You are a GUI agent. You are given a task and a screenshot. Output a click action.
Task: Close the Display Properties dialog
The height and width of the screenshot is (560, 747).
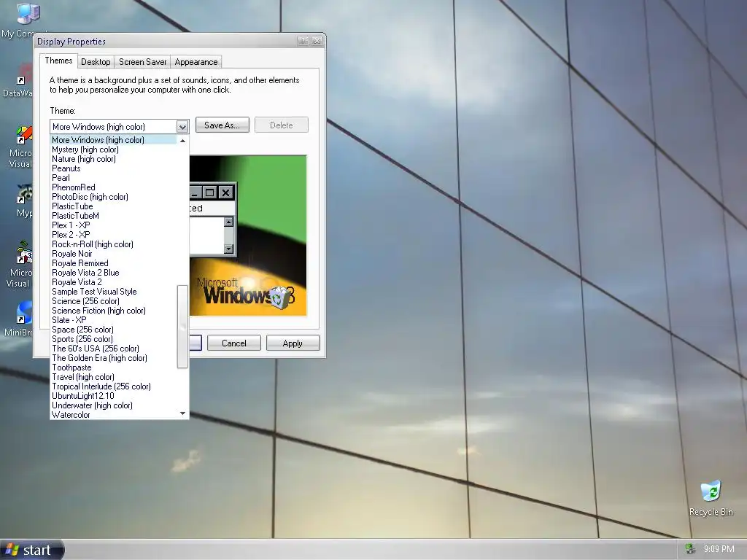tap(317, 41)
